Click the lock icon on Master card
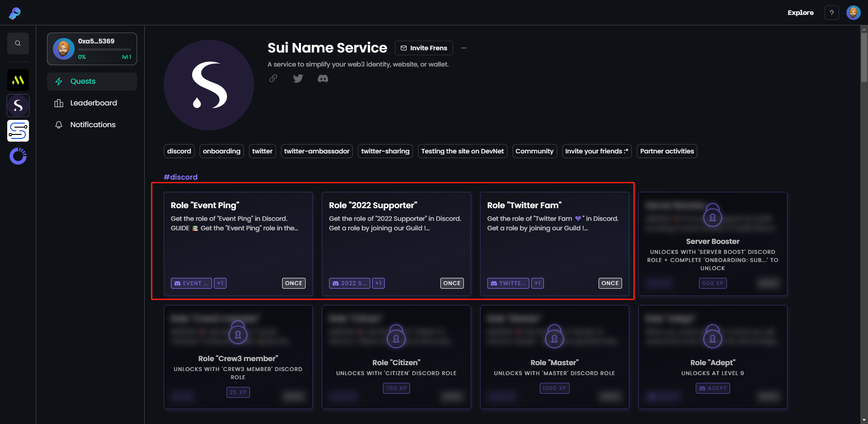Viewport: 868px width, 424px height. [554, 337]
